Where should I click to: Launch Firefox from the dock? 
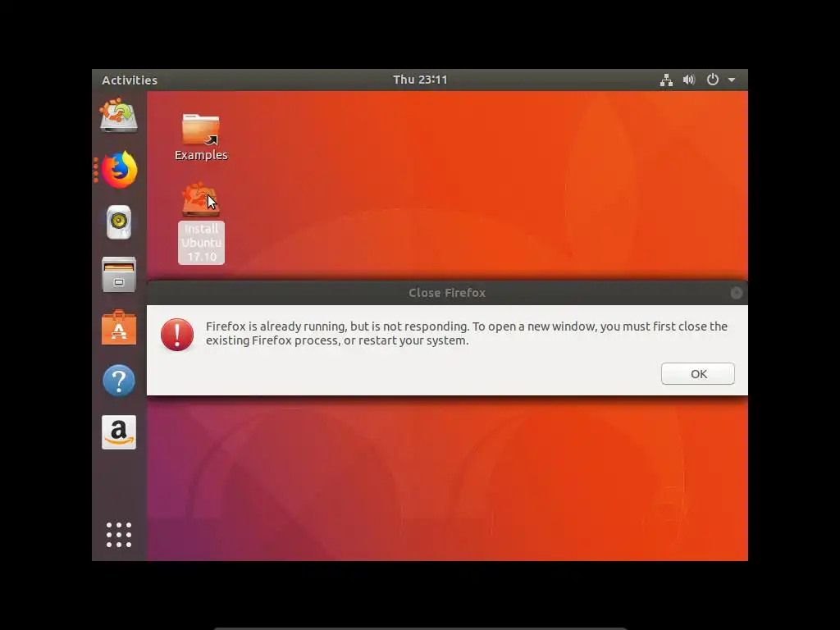pos(120,169)
